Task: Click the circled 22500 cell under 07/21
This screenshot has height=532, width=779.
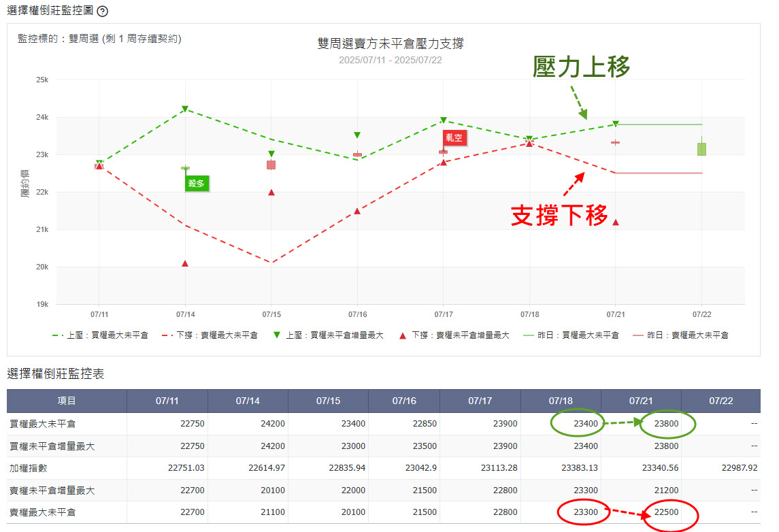Action: click(x=665, y=512)
